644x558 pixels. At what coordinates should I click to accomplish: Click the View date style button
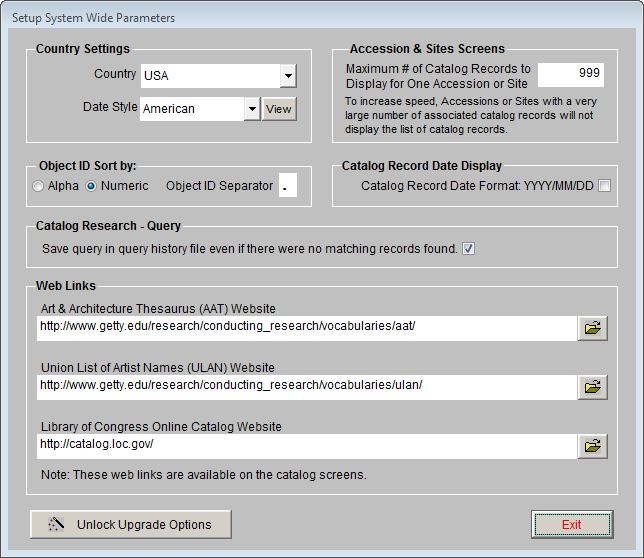[x=279, y=109]
